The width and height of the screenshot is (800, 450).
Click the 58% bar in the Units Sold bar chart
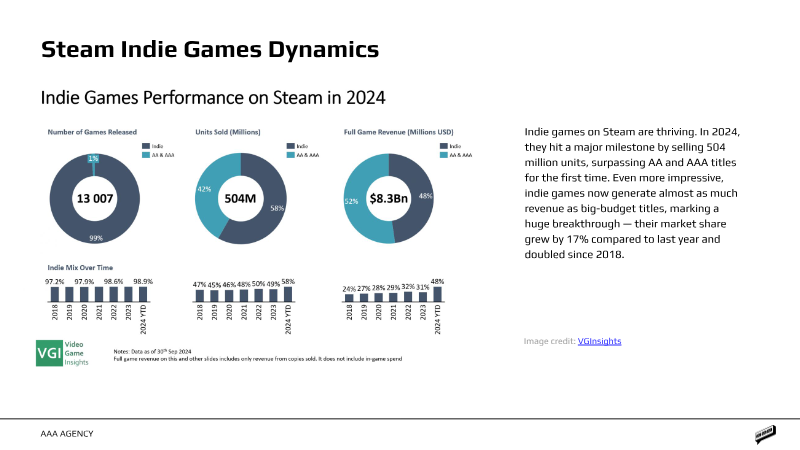tap(290, 295)
